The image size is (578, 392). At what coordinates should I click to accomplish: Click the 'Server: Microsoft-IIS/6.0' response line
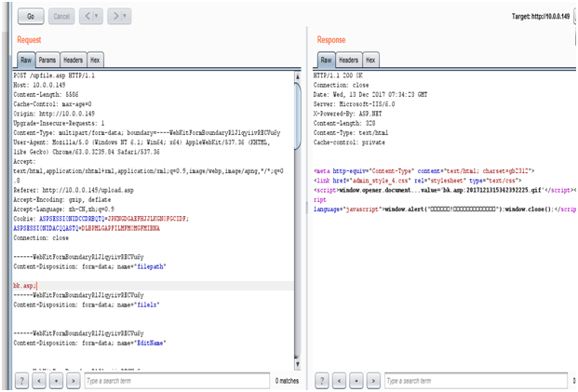click(x=354, y=104)
